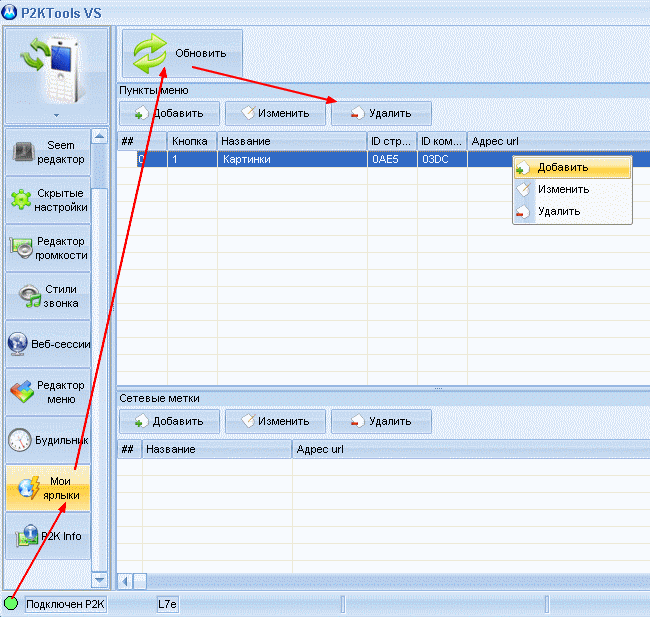Click Изменить in Сетевые метки toolbar

(275, 421)
